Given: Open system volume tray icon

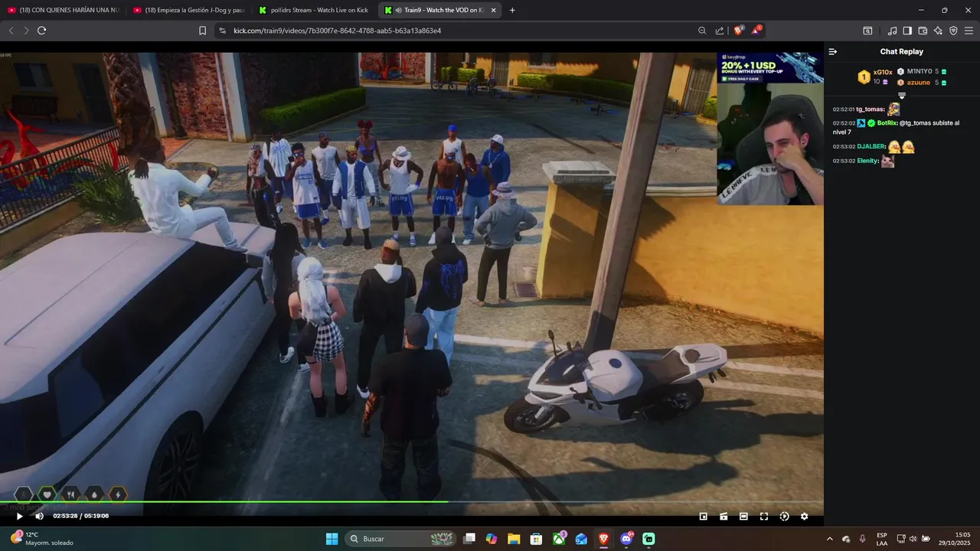Looking at the screenshot, I should (913, 539).
